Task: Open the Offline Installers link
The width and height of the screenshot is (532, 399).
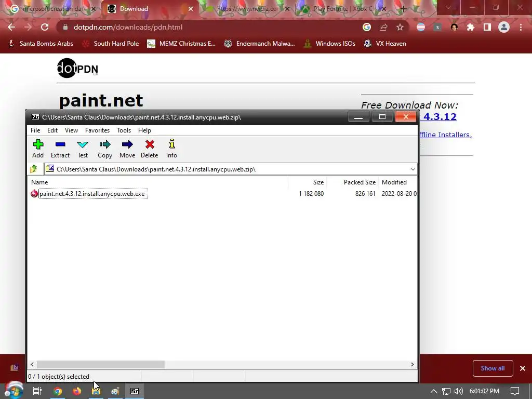Action: (445, 135)
